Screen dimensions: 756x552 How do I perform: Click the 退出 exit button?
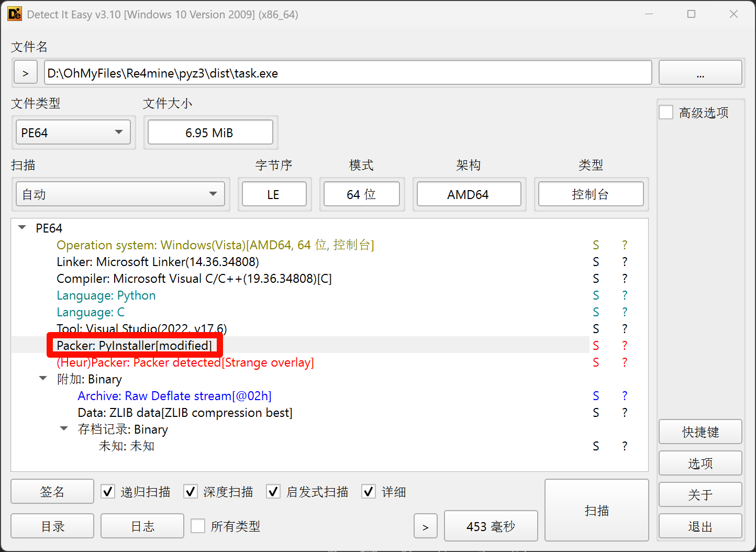701,526
